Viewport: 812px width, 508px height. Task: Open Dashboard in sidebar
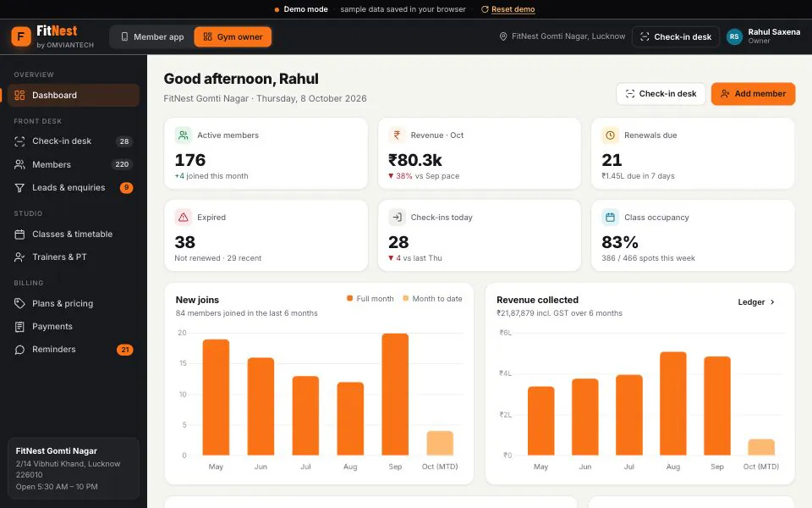[74, 96]
